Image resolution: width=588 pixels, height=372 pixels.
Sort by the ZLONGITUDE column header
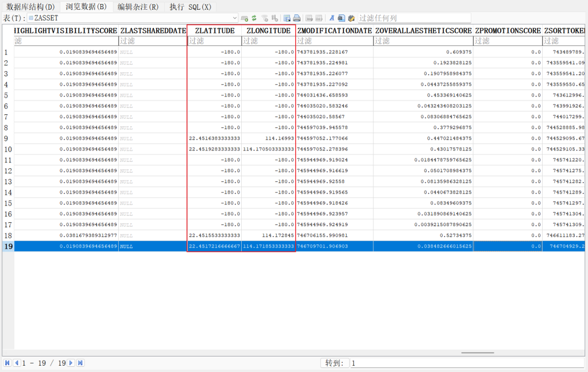[x=268, y=30]
